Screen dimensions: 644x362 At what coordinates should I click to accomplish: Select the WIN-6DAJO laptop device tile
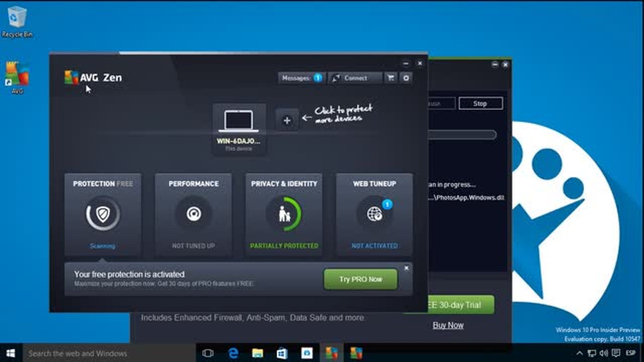pyautogui.click(x=239, y=129)
